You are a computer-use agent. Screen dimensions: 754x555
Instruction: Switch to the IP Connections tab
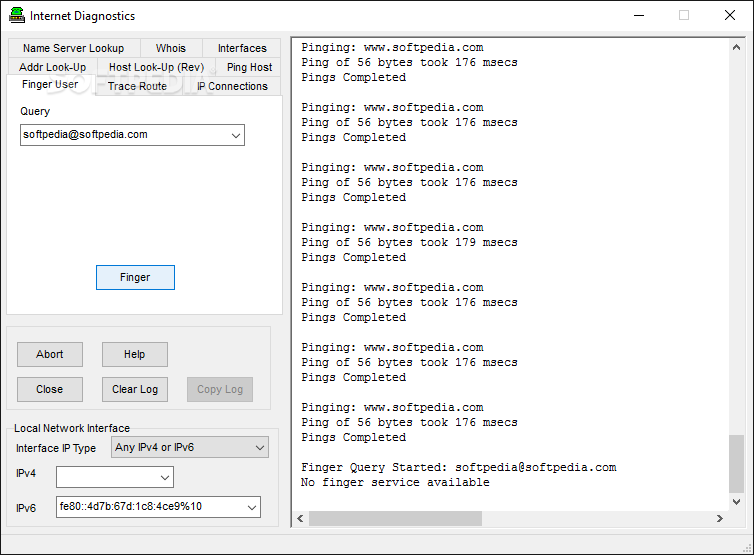click(x=232, y=86)
